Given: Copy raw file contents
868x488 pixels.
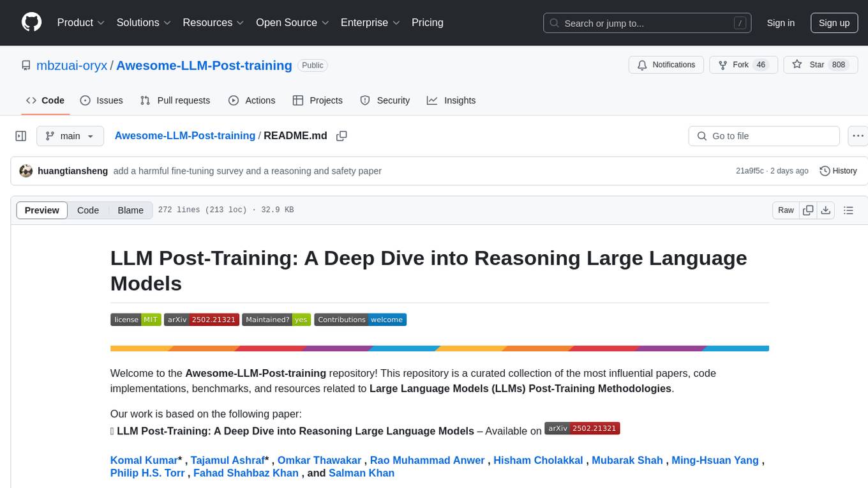Looking at the screenshot, I should 809,210.
